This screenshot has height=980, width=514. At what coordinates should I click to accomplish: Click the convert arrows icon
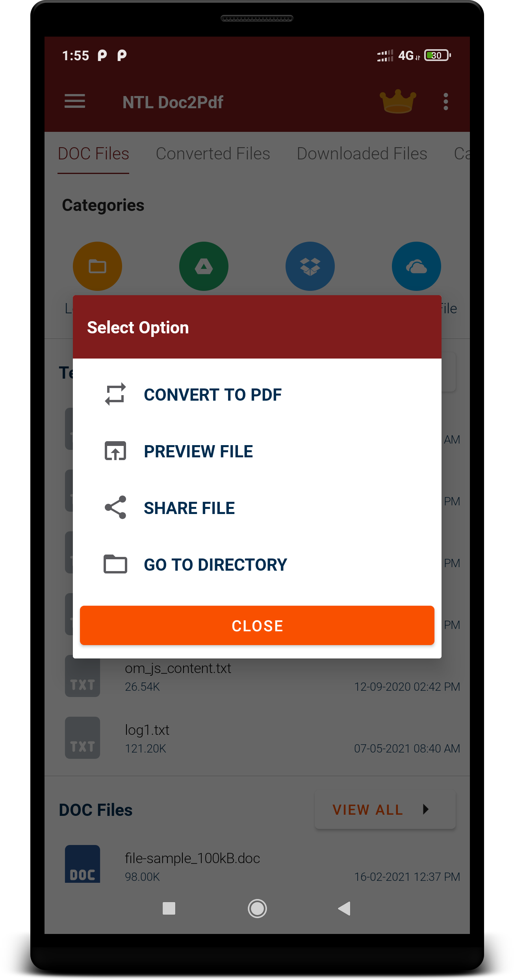115,394
